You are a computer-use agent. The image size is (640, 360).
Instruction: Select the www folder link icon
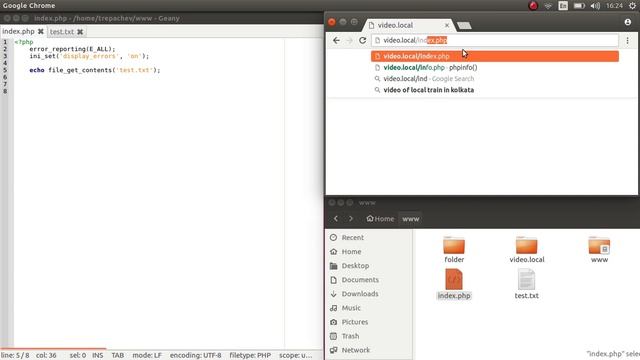pyautogui.click(x=599, y=245)
